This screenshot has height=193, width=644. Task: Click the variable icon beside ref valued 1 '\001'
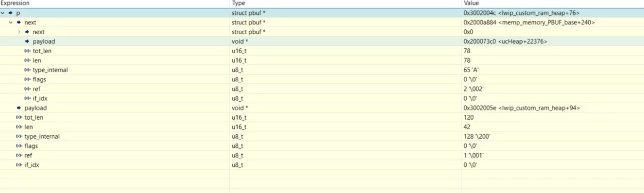click(x=19, y=155)
